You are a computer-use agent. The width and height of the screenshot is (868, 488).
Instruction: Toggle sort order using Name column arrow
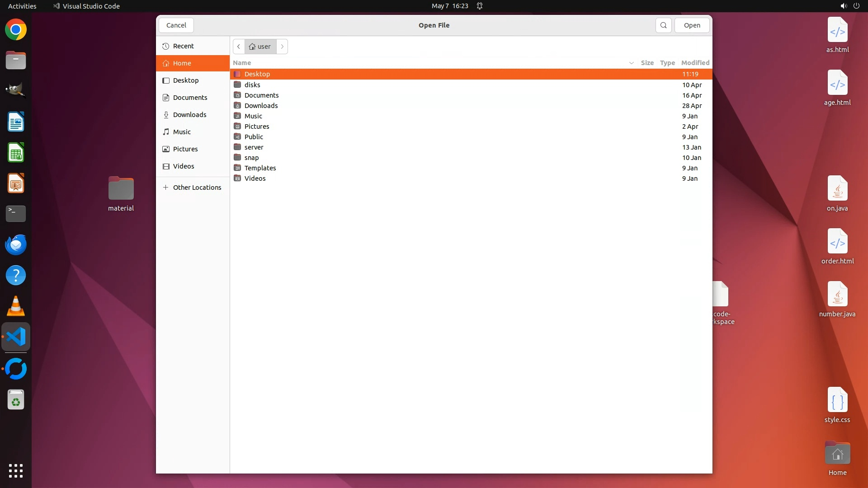631,63
